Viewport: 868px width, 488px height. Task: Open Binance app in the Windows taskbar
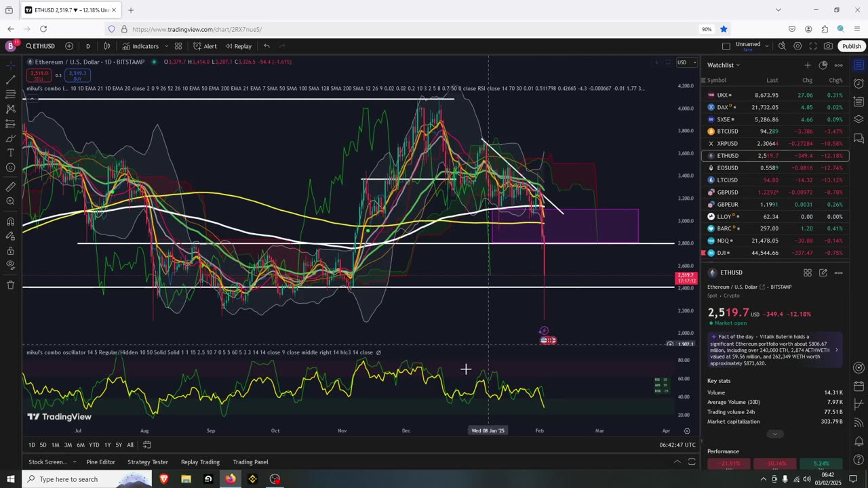coord(252,479)
